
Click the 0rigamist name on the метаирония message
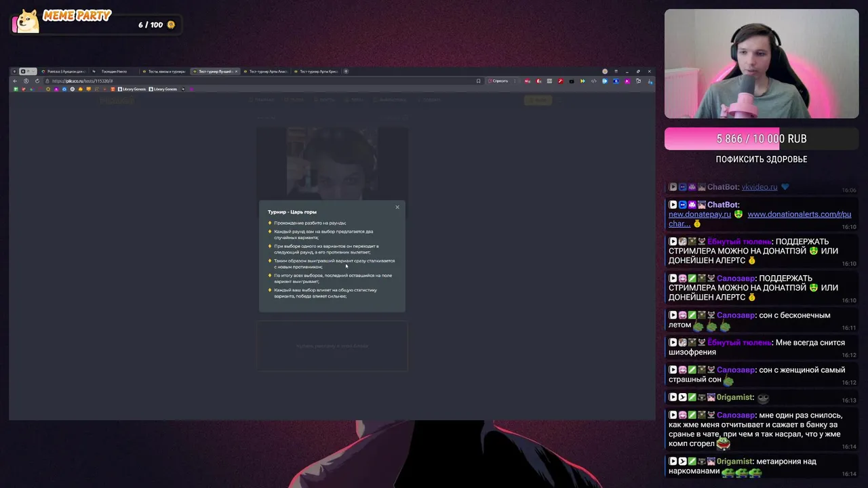[x=735, y=462]
